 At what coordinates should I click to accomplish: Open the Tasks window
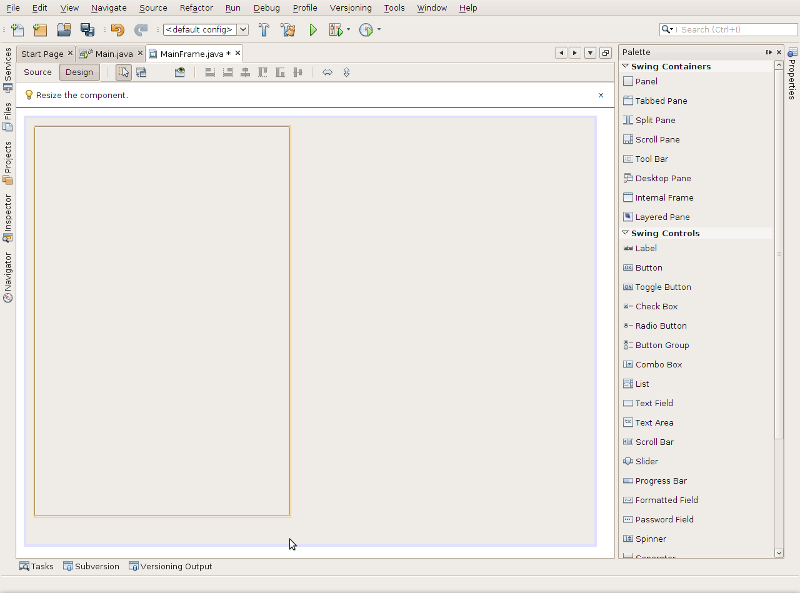click(x=36, y=566)
